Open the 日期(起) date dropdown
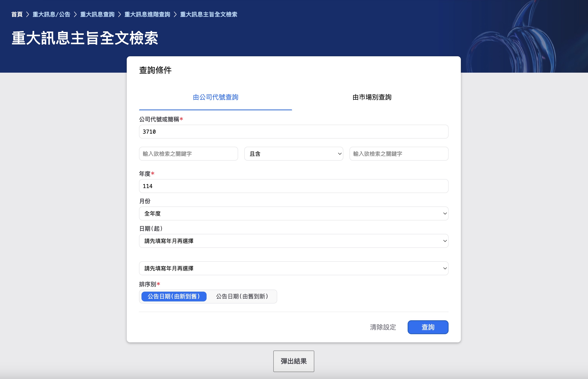The width and height of the screenshot is (588, 379). coord(294,241)
